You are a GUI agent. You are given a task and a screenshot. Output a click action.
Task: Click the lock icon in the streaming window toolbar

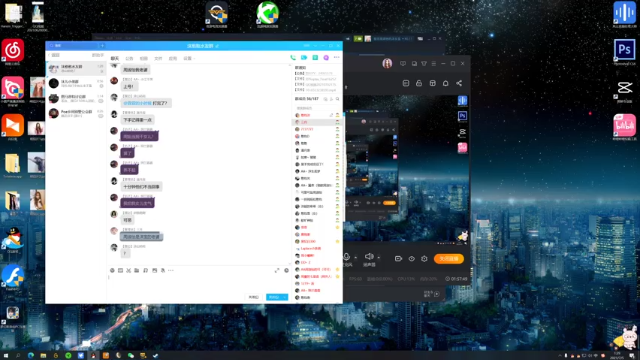coord(419,83)
